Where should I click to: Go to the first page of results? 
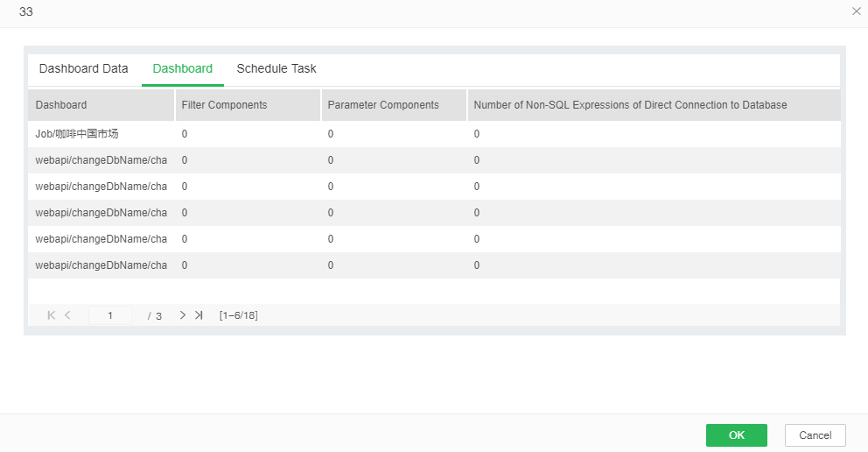(x=52, y=315)
